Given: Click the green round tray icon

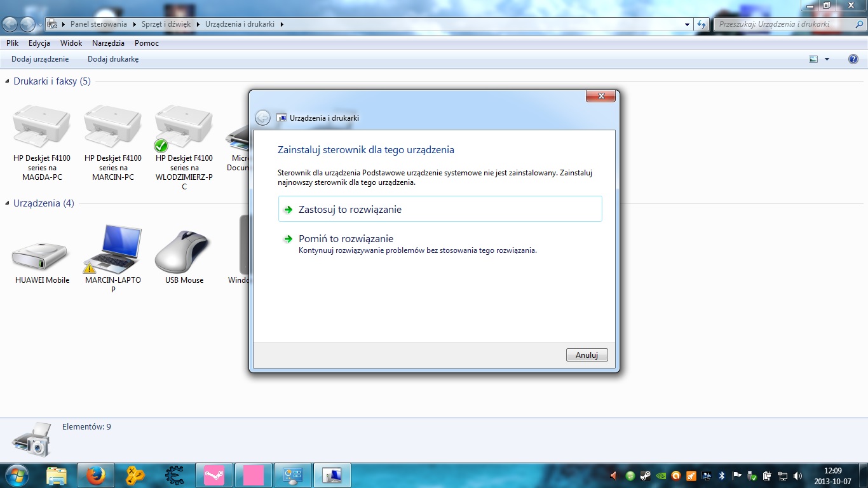Looking at the screenshot, I should [630, 475].
